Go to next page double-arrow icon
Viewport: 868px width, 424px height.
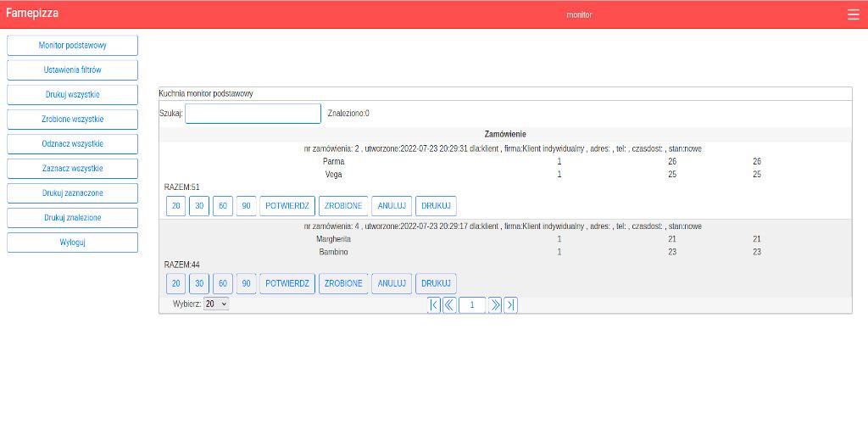[x=495, y=305]
